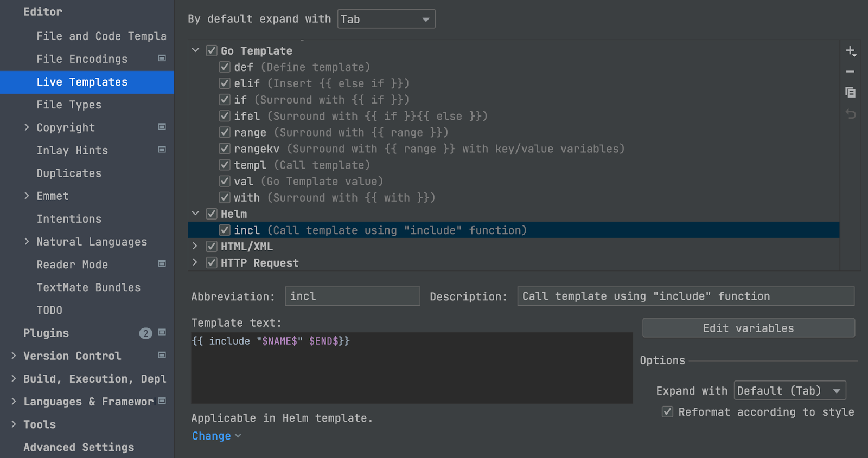This screenshot has height=458, width=868.
Task: Click the Remove template minus icon
Action: (x=850, y=72)
